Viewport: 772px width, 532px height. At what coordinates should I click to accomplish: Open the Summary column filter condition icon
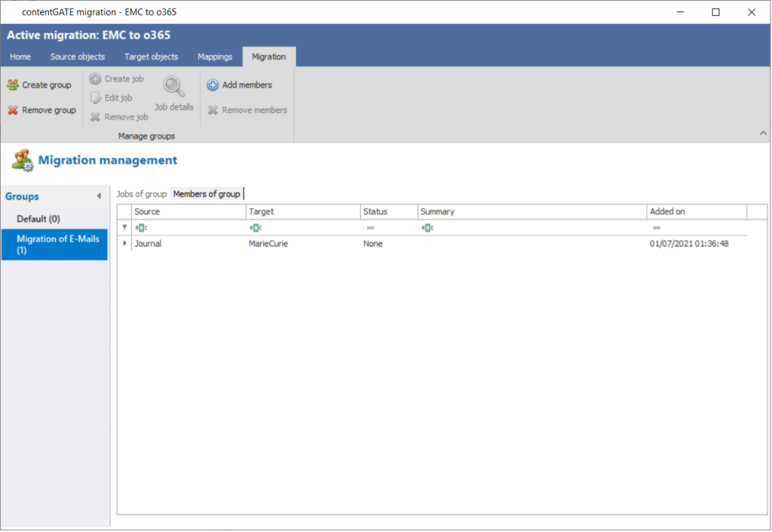tap(427, 227)
